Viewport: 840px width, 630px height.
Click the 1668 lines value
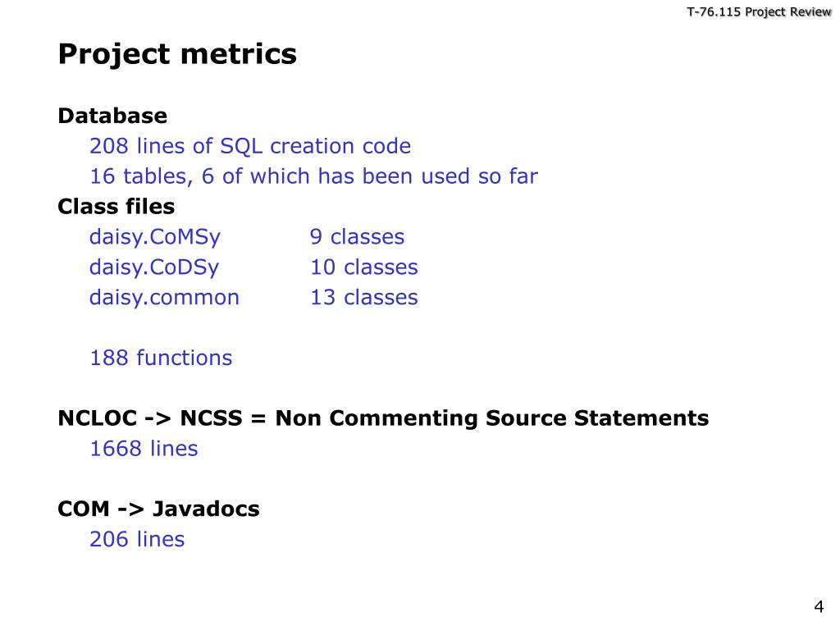pos(144,449)
